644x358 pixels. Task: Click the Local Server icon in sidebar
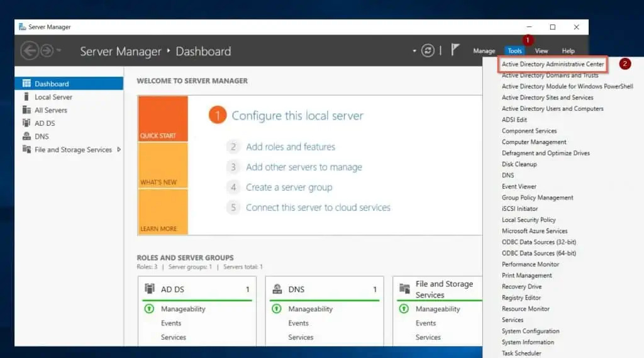[x=26, y=97]
